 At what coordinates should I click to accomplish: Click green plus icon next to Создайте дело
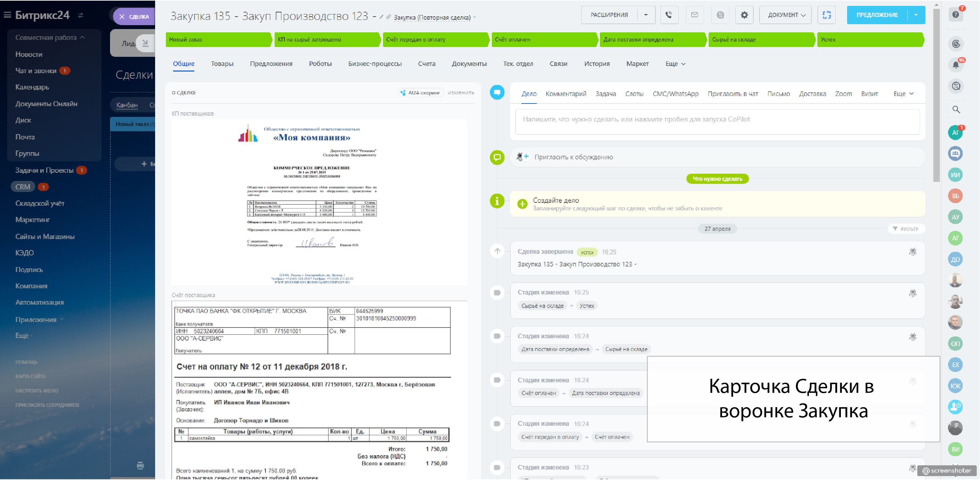pos(522,204)
